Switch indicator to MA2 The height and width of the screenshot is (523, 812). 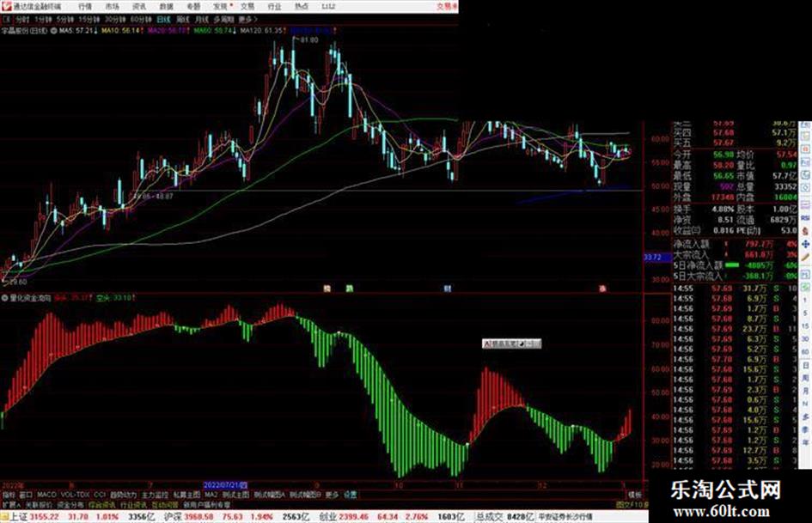click(x=211, y=495)
